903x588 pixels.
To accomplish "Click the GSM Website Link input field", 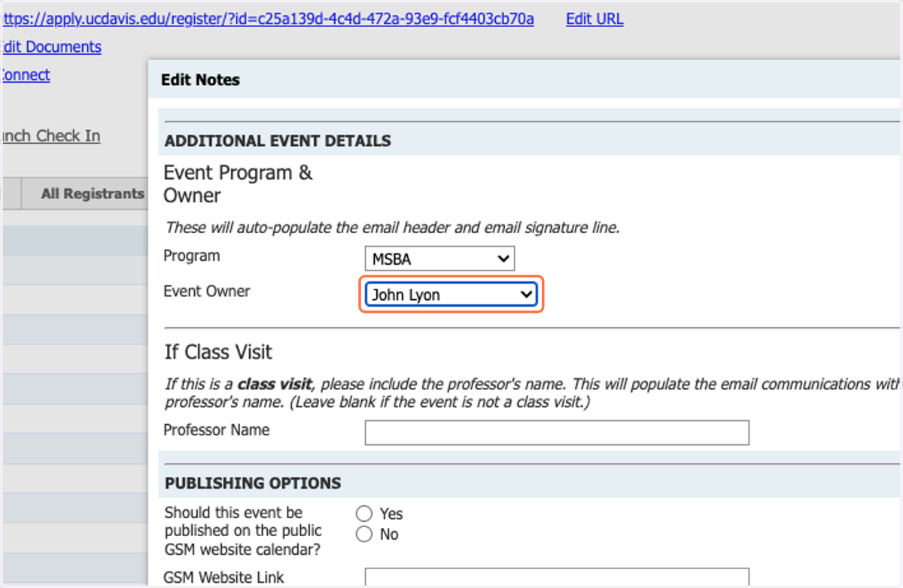I will coord(557,577).
